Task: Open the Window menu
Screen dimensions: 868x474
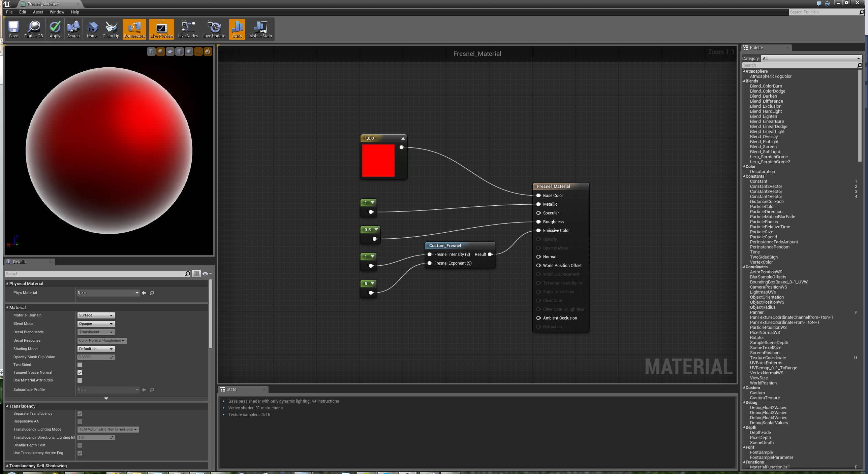Action: point(57,12)
